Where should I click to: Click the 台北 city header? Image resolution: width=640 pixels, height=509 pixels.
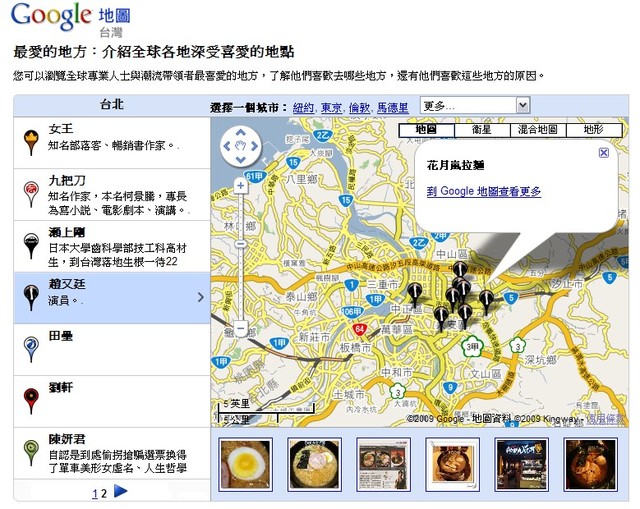(112, 104)
